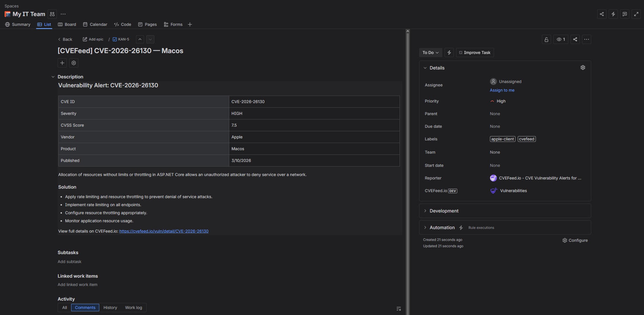The image size is (644, 315).
Task: Expand the Development section
Action: click(x=425, y=211)
